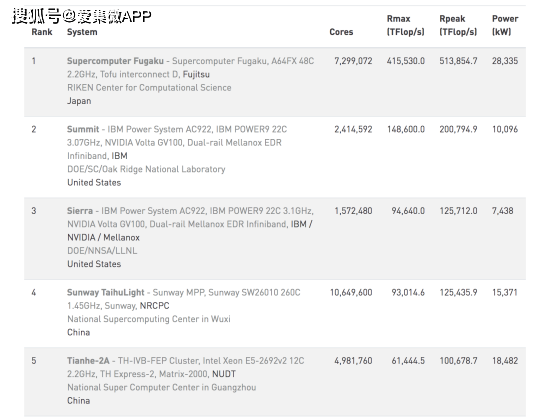547x420 pixels.
Task: Click RIKEN Center for Computational Science
Action: click(149, 88)
